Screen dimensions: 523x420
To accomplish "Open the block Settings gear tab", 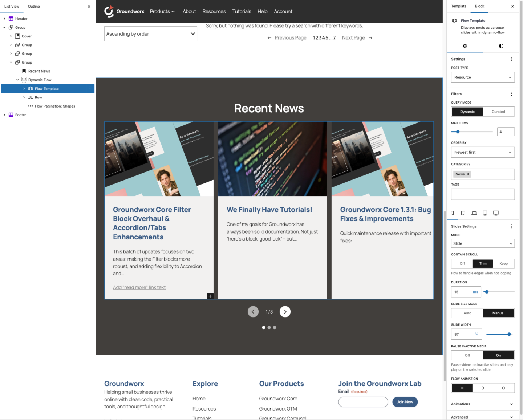I will (x=465, y=46).
